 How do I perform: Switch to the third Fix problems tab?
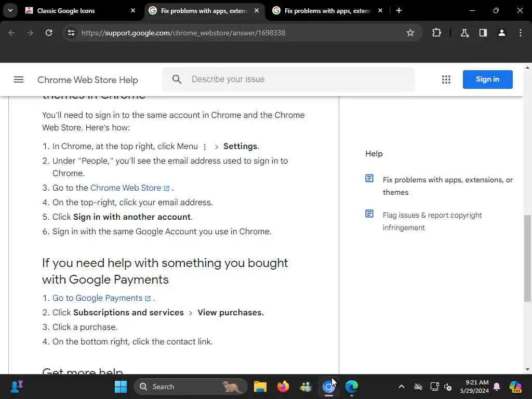pos(326,10)
